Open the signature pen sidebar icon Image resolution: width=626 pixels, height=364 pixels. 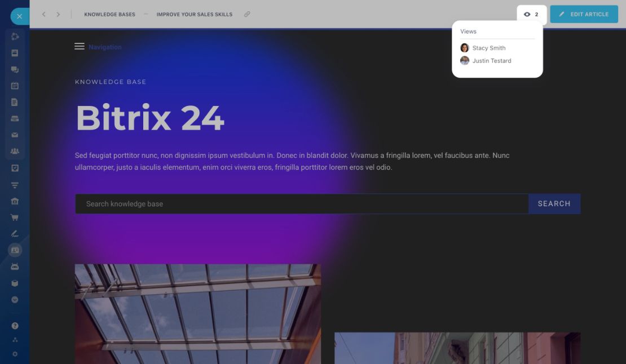(15, 234)
